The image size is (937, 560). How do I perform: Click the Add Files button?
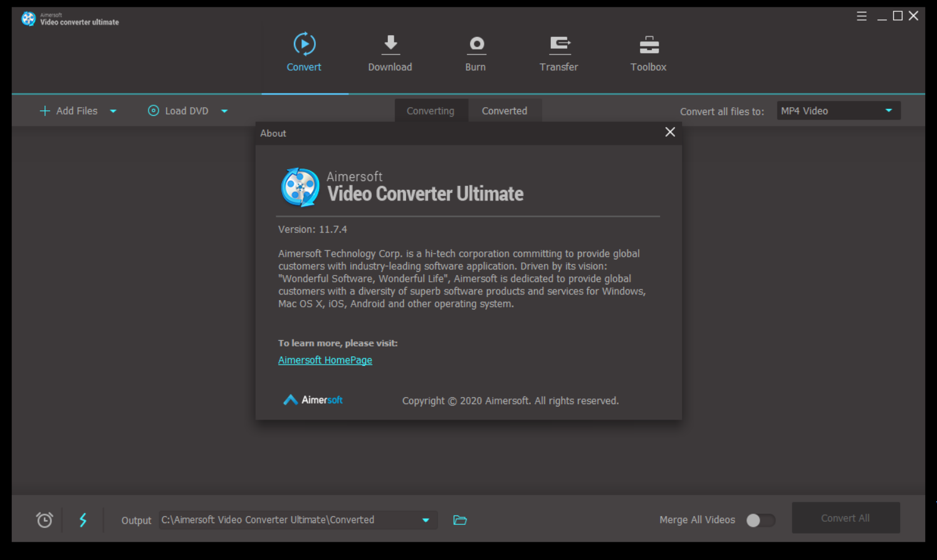pyautogui.click(x=69, y=111)
